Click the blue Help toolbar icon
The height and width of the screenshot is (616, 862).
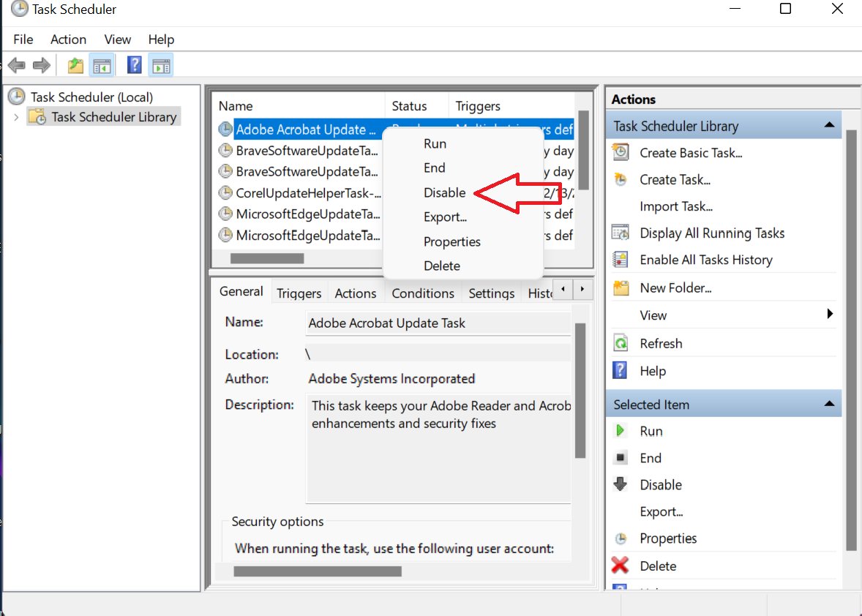coord(134,65)
